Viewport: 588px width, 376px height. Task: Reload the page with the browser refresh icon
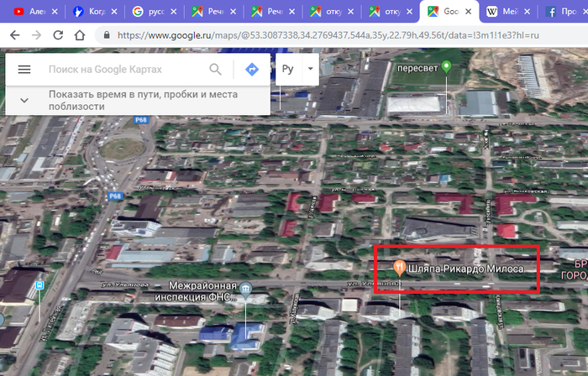click(58, 36)
